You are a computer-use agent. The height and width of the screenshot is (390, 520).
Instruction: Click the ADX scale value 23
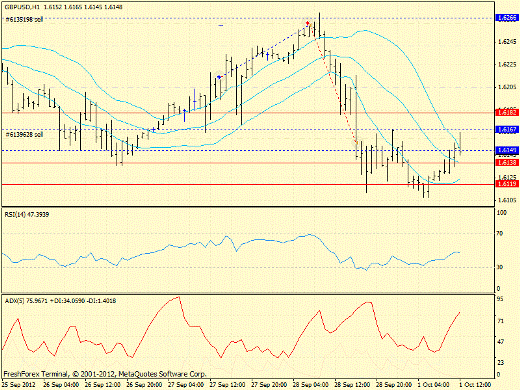(x=500, y=363)
